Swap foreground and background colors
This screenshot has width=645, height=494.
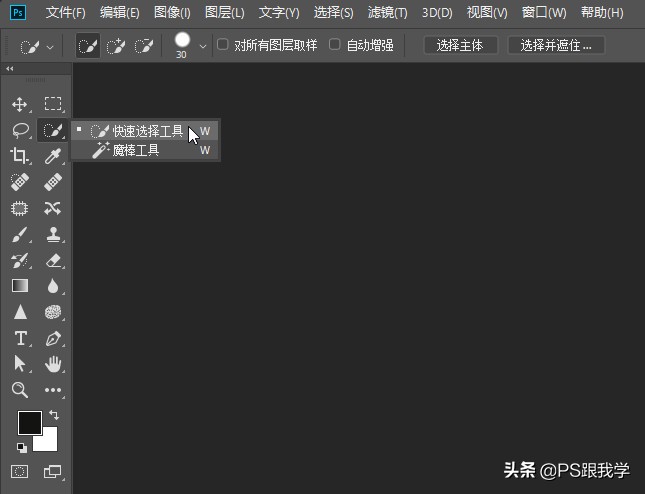[54, 415]
